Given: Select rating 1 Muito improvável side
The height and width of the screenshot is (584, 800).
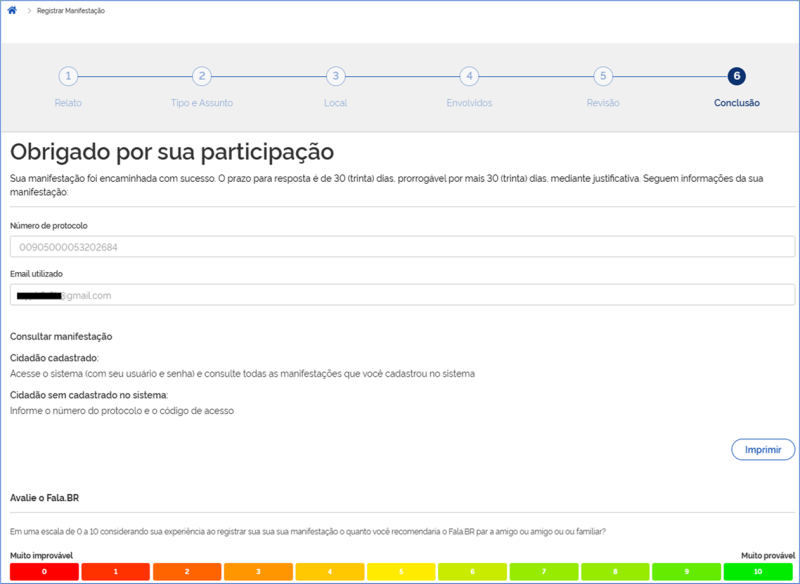Looking at the screenshot, I should 114,572.
